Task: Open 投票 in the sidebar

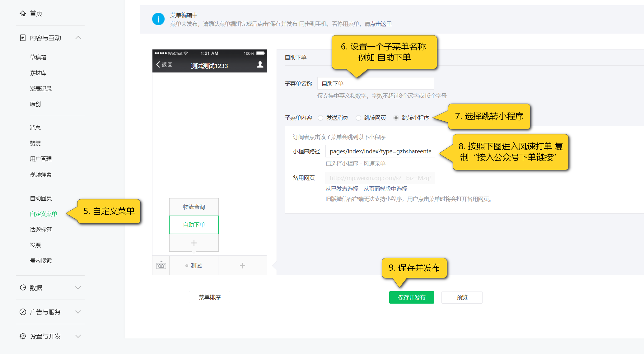Action: click(35, 245)
